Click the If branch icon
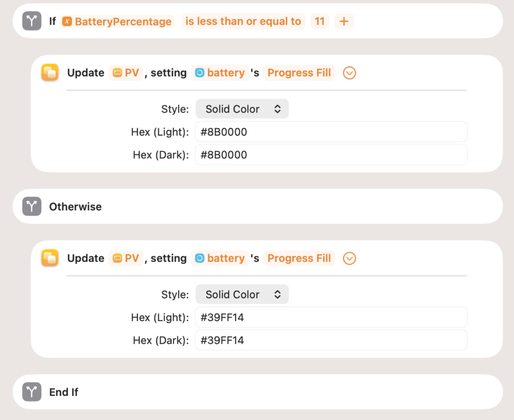The image size is (514, 420). point(32,21)
